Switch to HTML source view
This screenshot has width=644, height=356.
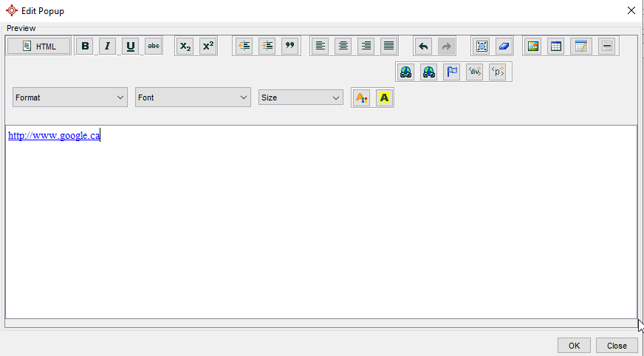point(39,47)
